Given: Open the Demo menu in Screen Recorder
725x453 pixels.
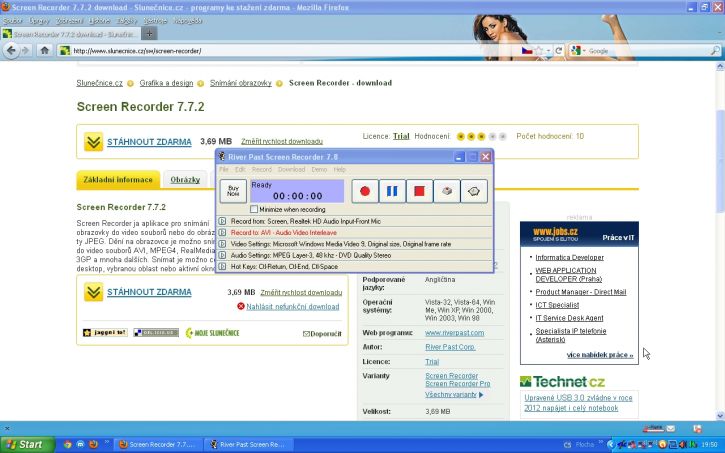Looking at the screenshot, I should click(319, 170).
